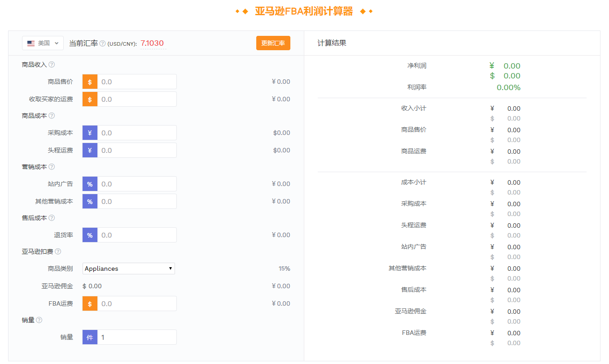Click the dollar icon of FBA运费 field

[90, 303]
